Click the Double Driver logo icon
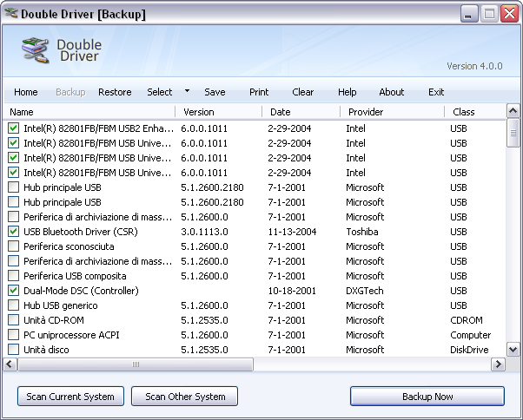This screenshot has height=420, width=523. point(36,50)
